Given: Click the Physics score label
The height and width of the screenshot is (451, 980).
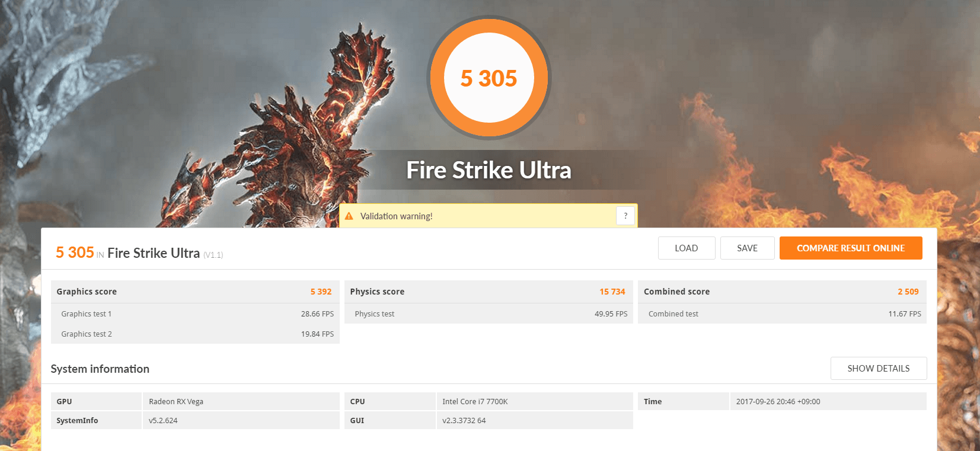Looking at the screenshot, I should 377,292.
